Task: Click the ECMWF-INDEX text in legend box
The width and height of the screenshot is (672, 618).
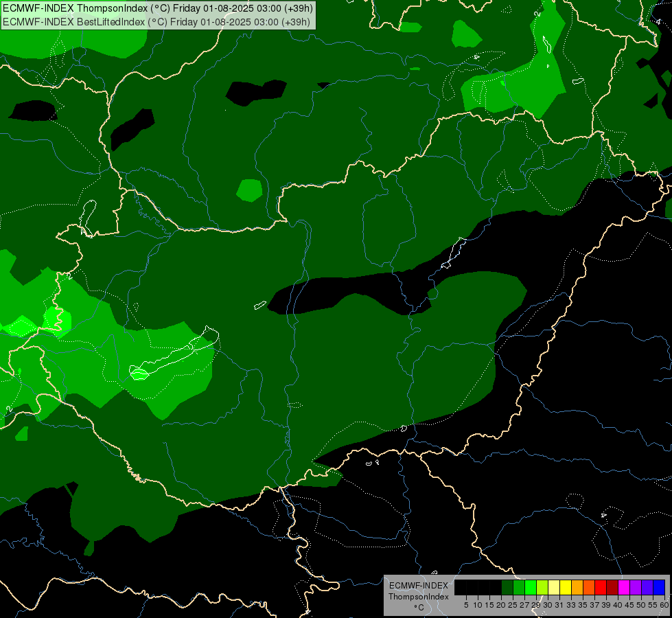Action: [419, 586]
